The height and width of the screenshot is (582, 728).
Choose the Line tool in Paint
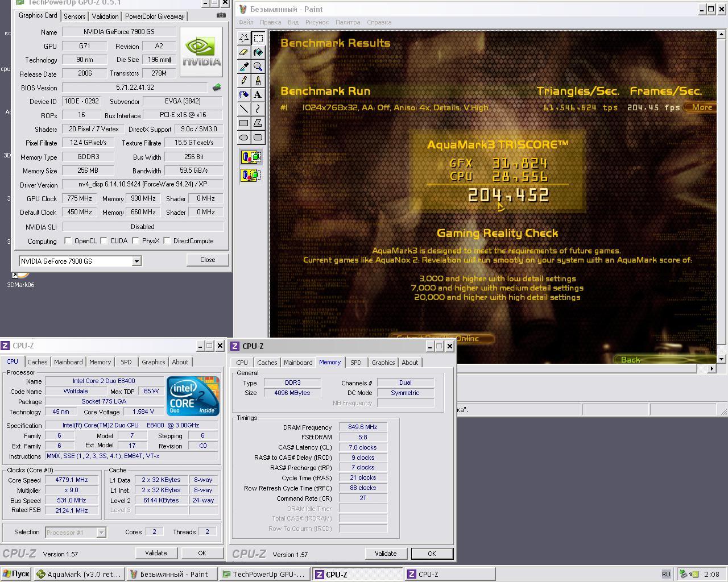click(x=244, y=109)
